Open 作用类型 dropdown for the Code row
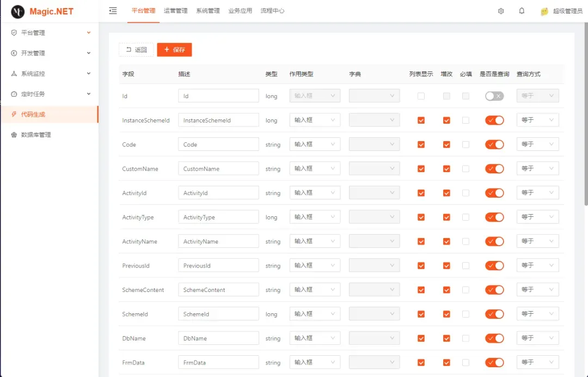Screen dimensions: 588x377 click(315, 144)
